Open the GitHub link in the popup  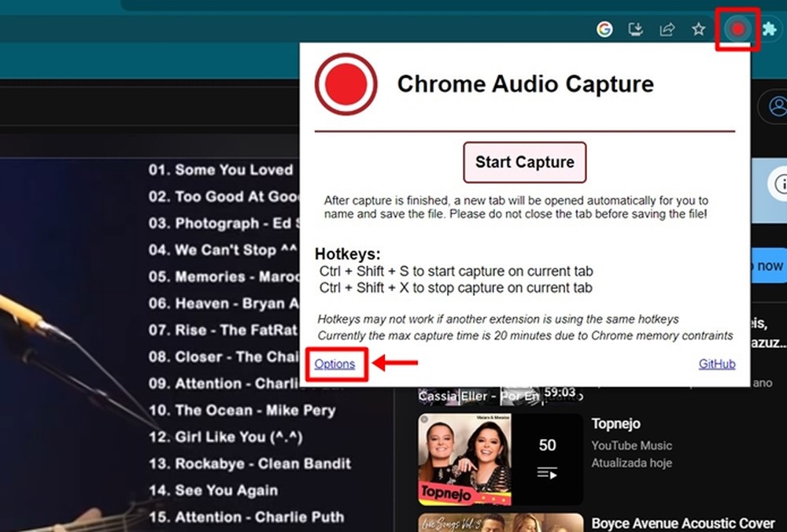click(716, 364)
